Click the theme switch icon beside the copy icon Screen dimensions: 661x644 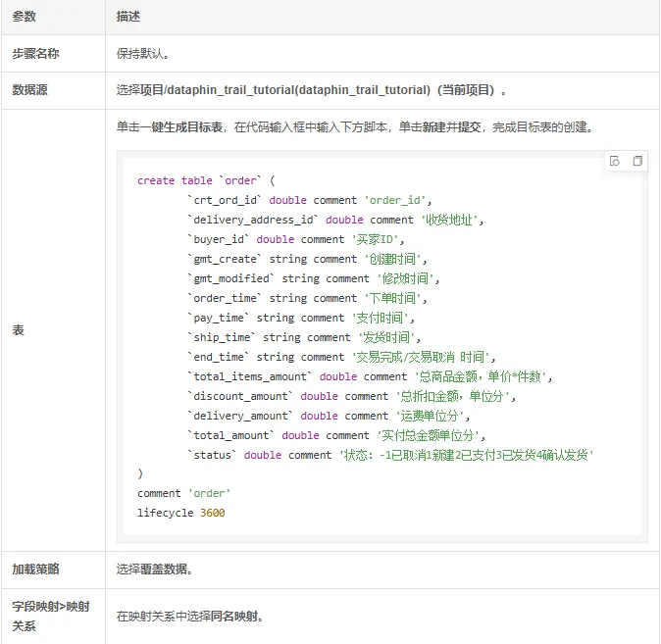615,161
